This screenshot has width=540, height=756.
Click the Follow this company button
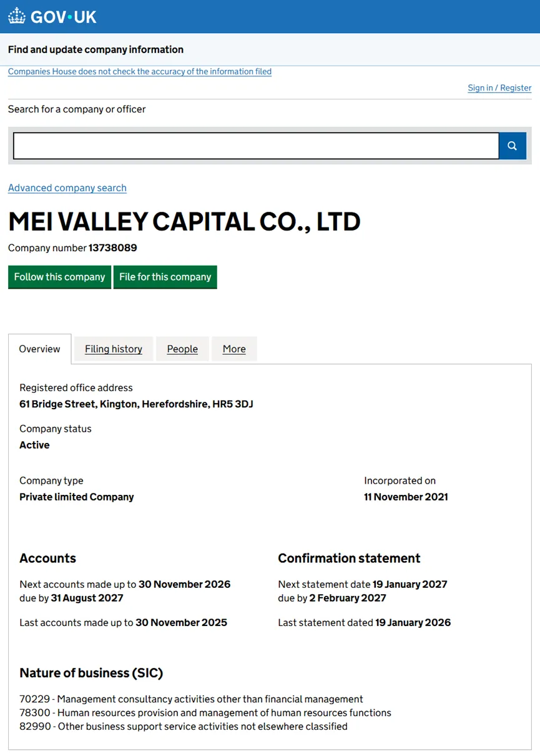(59, 277)
